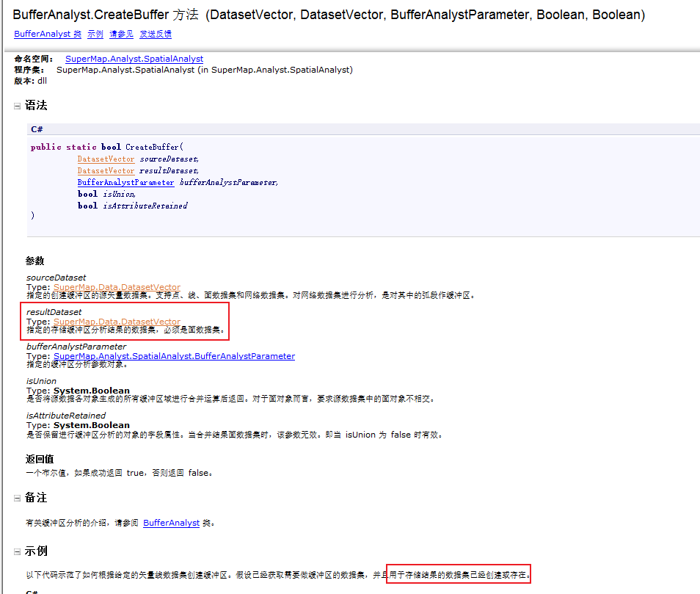Image resolution: width=700 pixels, height=594 pixels.
Task: Click the return value description with true/false
Action: [x=119, y=473]
